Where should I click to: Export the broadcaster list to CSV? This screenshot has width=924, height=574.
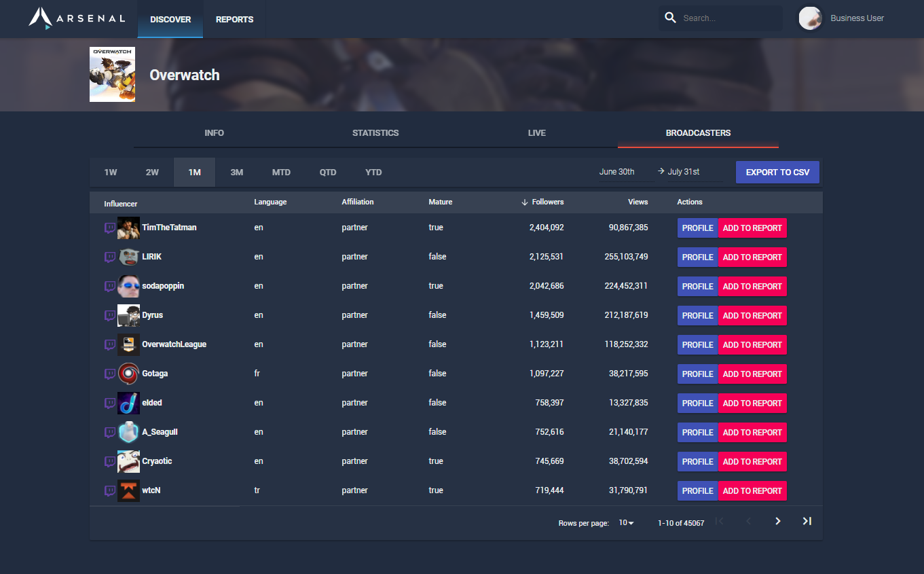coord(777,172)
